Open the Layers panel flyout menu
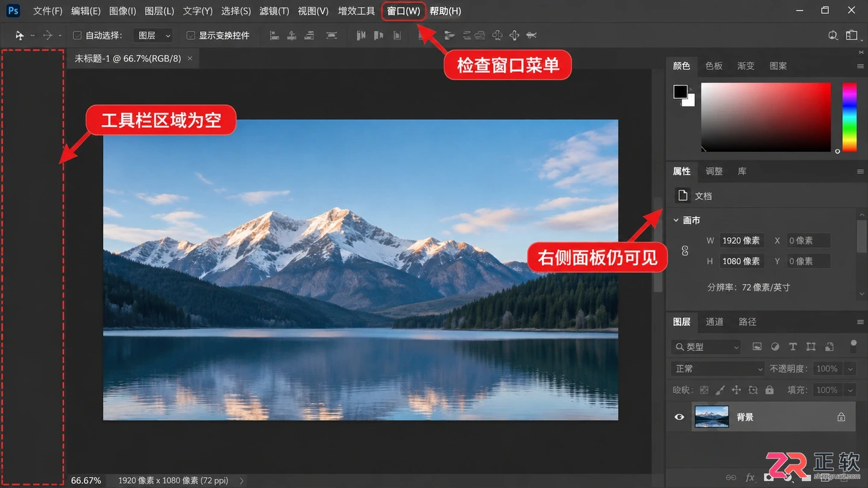 pos(860,322)
